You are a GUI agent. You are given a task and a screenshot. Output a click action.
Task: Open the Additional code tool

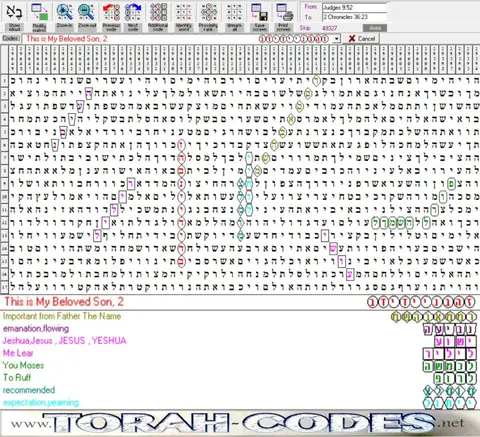(158, 17)
